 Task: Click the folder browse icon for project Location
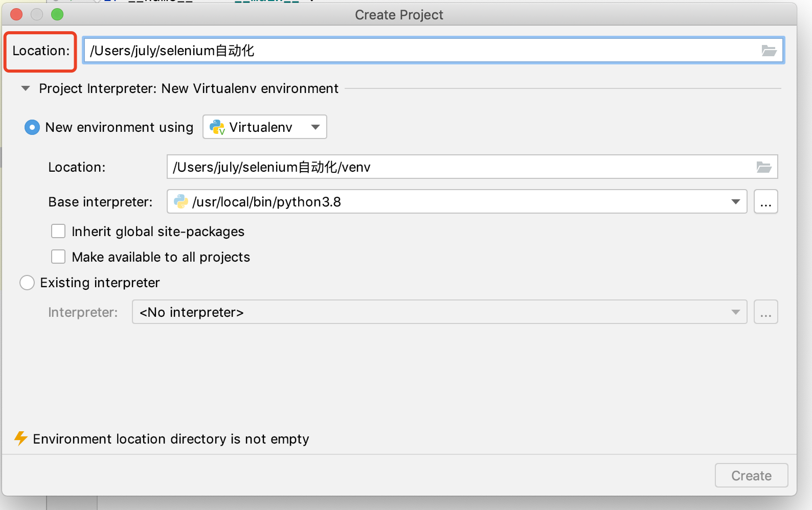(769, 51)
